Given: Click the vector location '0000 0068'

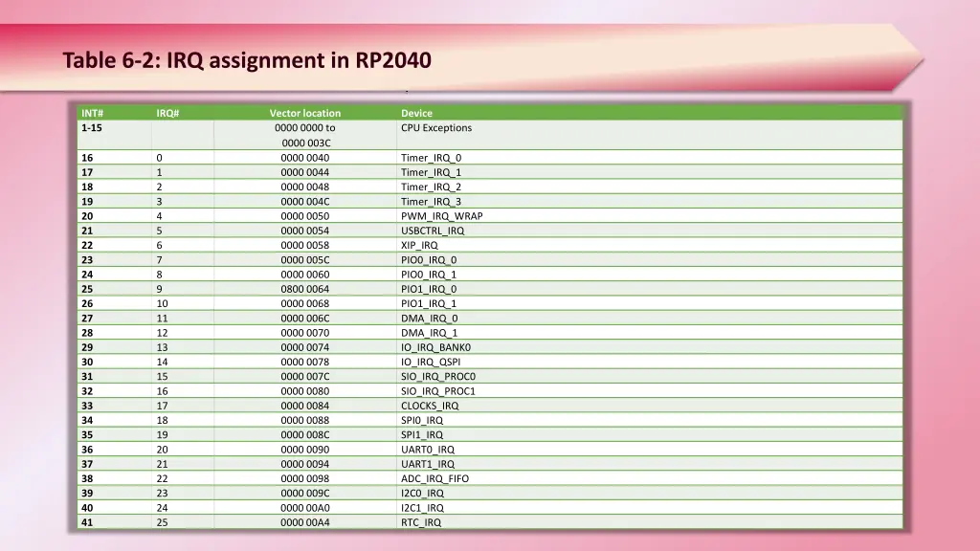Looking at the screenshot, I should pyautogui.click(x=305, y=303).
